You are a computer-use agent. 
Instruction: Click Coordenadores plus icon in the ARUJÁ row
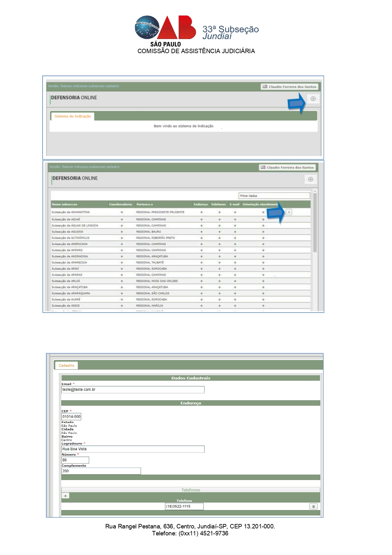(122, 281)
